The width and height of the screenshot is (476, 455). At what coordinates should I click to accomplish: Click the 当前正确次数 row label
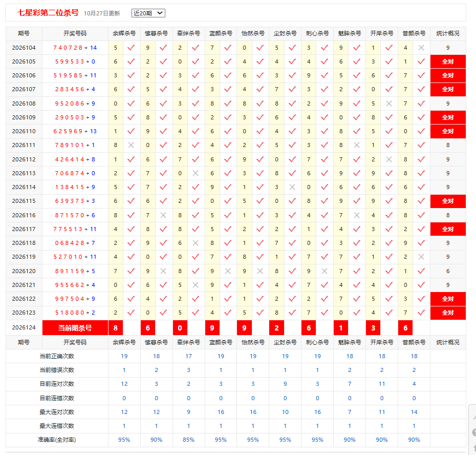pyautogui.click(x=57, y=356)
